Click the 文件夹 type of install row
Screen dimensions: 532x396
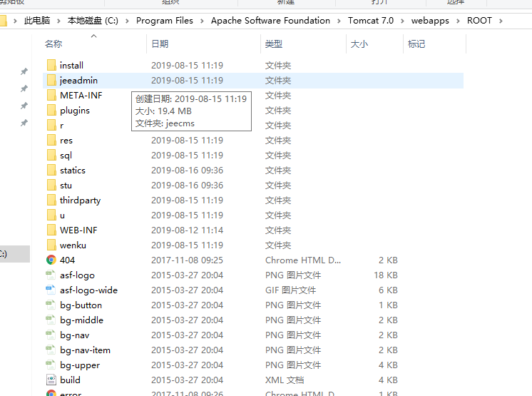pyautogui.click(x=278, y=66)
